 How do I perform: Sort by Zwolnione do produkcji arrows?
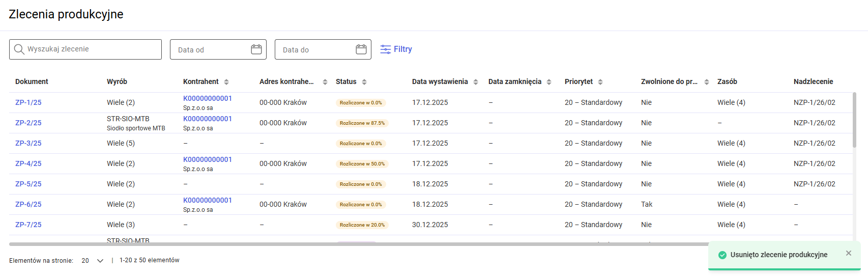point(707,82)
